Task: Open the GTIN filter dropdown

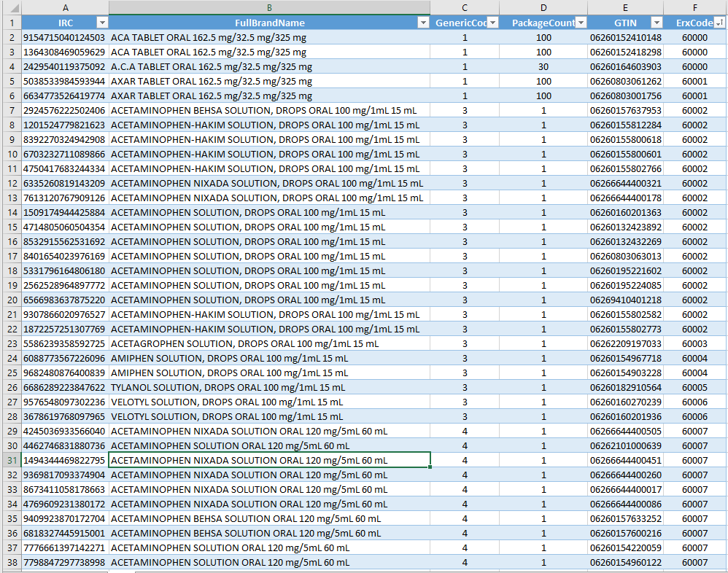Action: tap(657, 23)
